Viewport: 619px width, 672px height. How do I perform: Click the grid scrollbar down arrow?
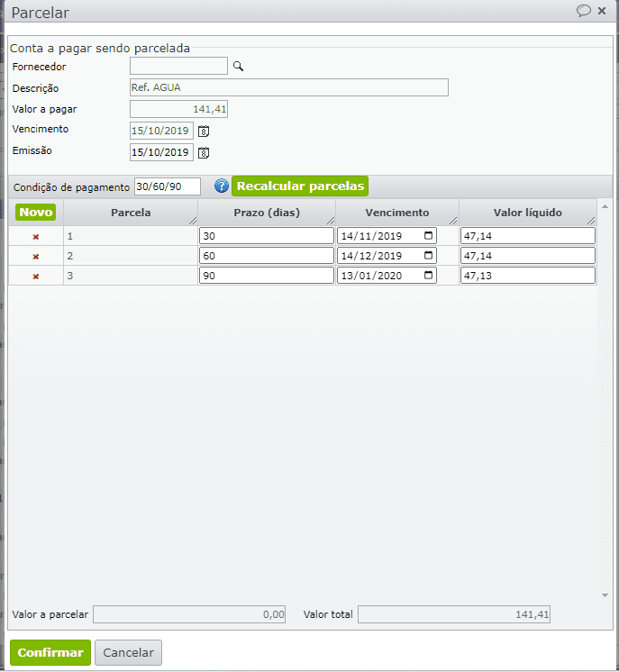point(605,595)
